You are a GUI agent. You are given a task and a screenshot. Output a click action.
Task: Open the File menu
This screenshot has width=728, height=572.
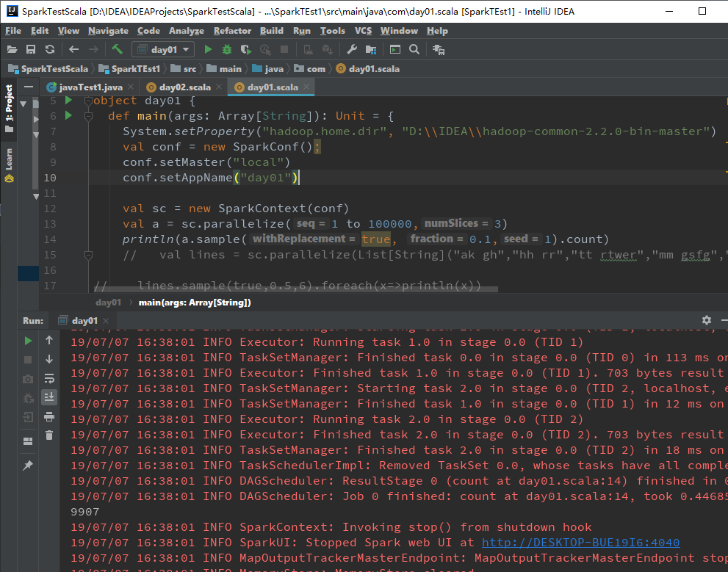tap(13, 31)
